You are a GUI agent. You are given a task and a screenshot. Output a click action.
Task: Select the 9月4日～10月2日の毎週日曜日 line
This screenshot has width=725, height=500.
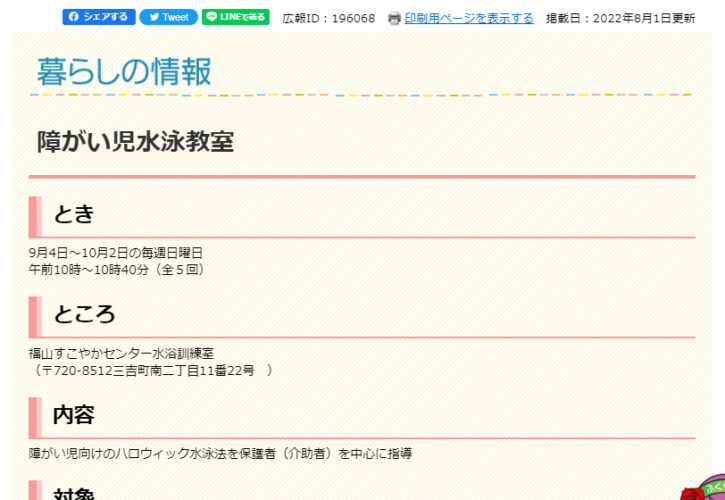coord(116,253)
